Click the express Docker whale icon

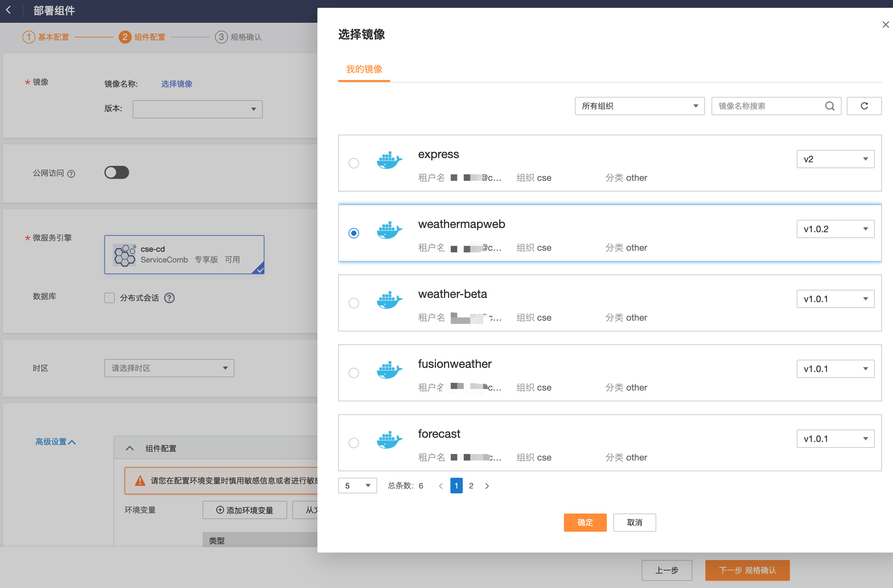tap(389, 161)
